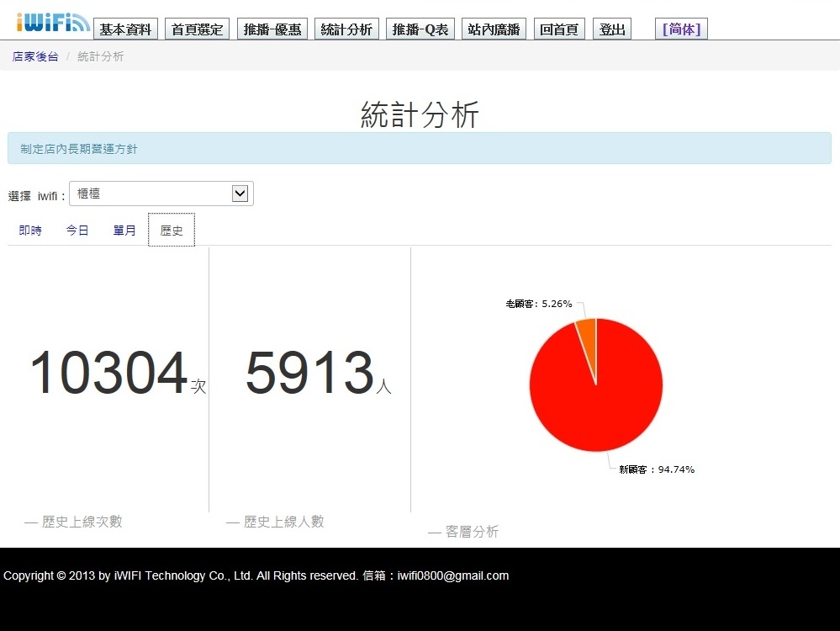Switch to the 今日 tab
Viewport: 840px width, 631px height.
click(x=77, y=230)
